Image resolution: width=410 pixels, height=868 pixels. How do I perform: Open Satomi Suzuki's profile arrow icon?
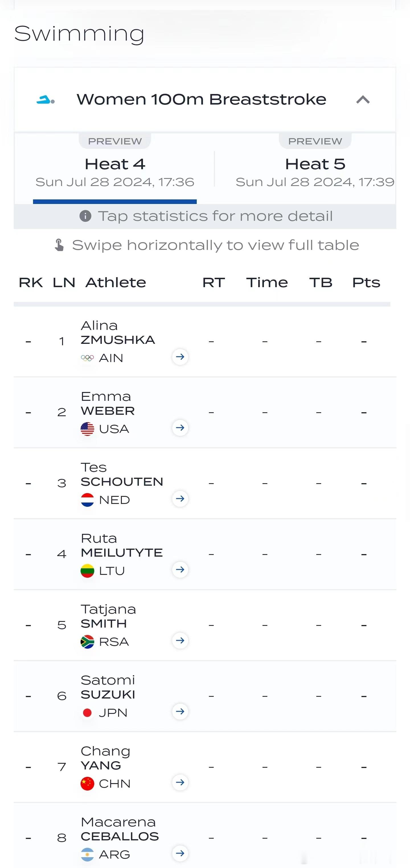pyautogui.click(x=180, y=712)
